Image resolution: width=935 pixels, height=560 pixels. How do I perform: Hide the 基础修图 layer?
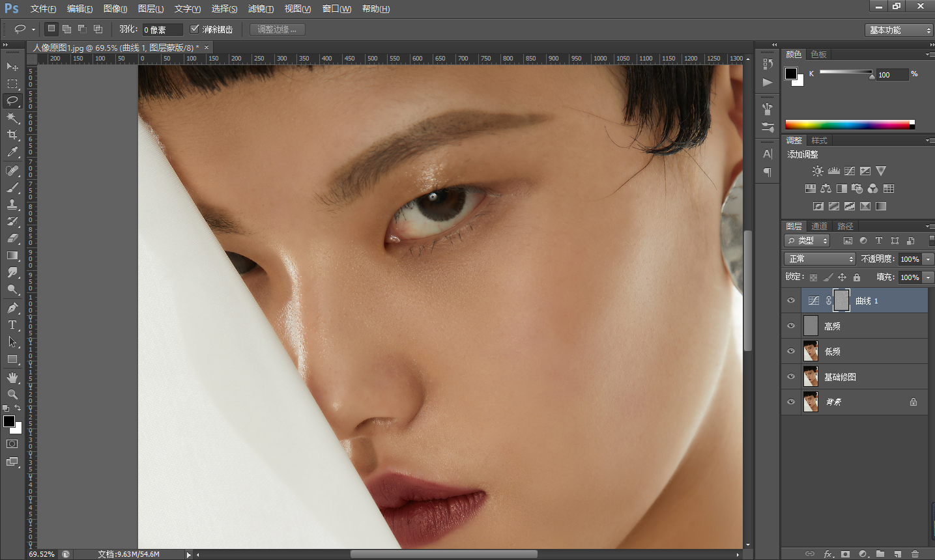(791, 377)
